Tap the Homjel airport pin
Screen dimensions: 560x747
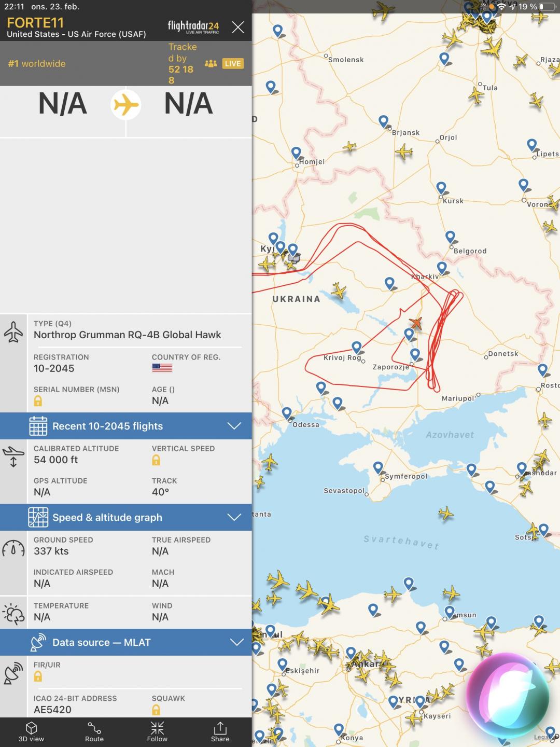point(296,154)
